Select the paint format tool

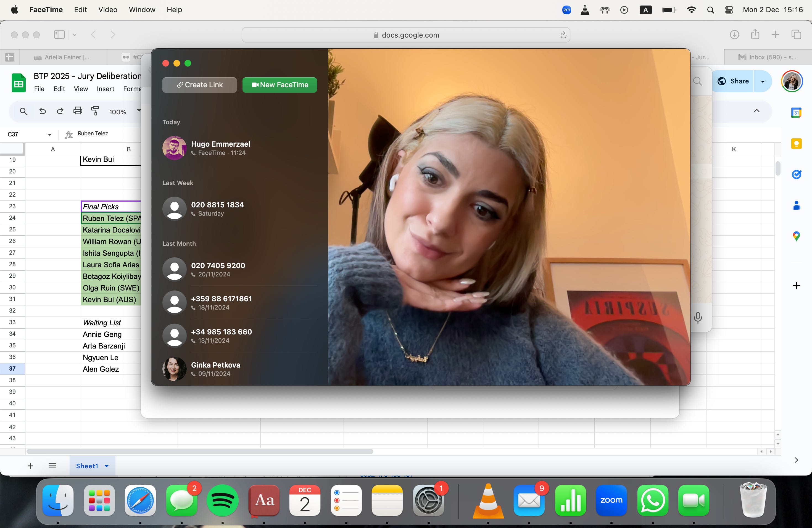[95, 111]
